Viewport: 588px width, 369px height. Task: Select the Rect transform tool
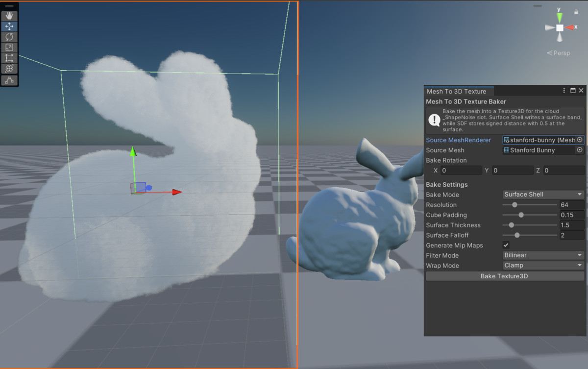click(x=9, y=58)
